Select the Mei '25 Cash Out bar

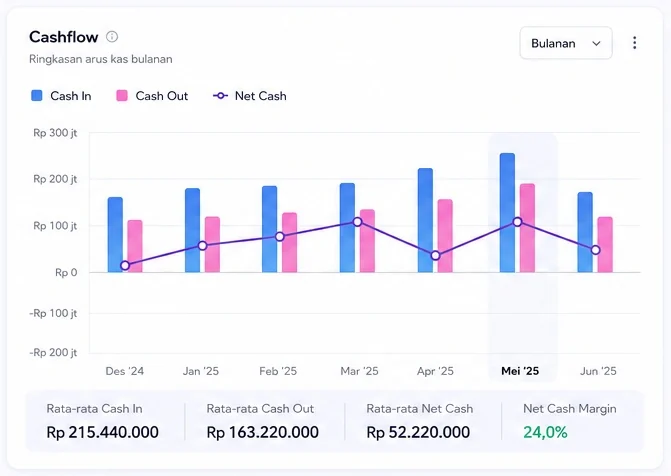pos(527,228)
